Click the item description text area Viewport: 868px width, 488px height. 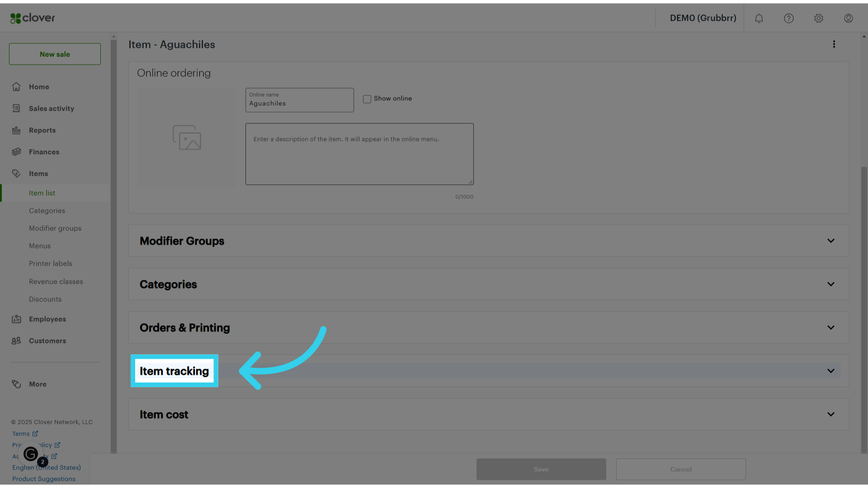pyautogui.click(x=359, y=154)
